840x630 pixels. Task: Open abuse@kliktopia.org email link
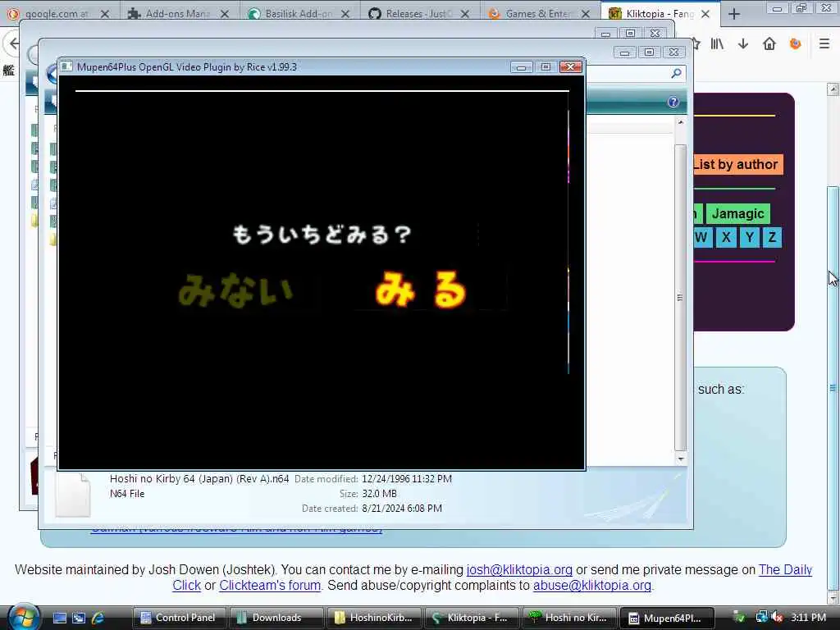(592, 585)
